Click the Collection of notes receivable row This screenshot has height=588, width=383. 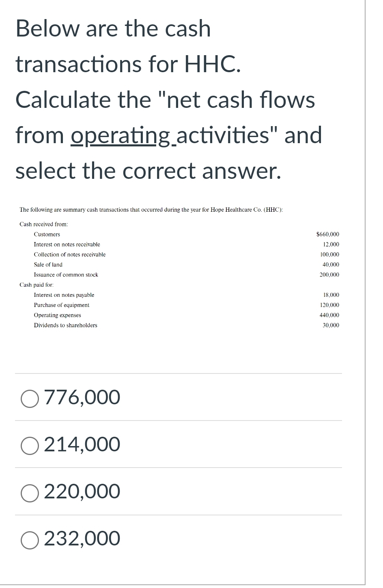point(70,255)
